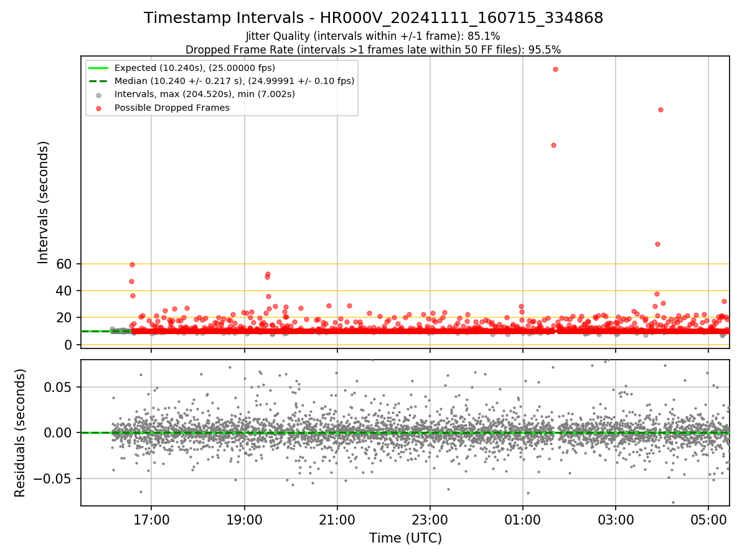Click the "Intervals (seconds)" y-axis label
This screenshot has height=560, width=747.
44,202
